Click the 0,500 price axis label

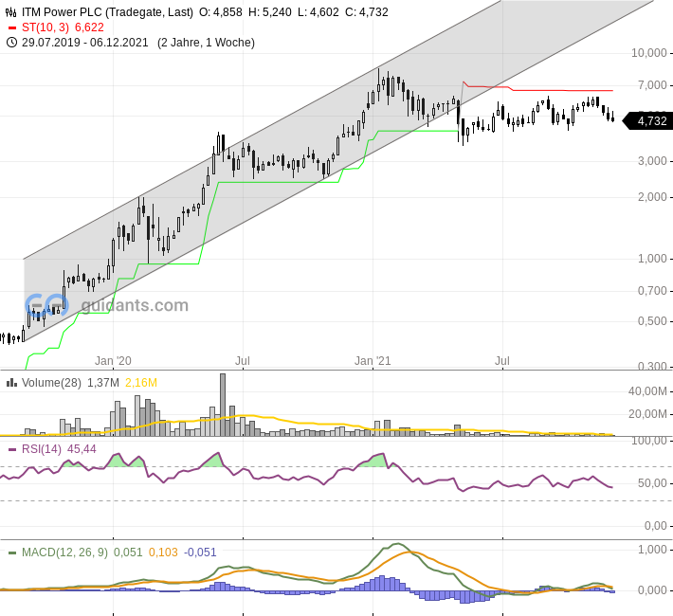pos(652,321)
